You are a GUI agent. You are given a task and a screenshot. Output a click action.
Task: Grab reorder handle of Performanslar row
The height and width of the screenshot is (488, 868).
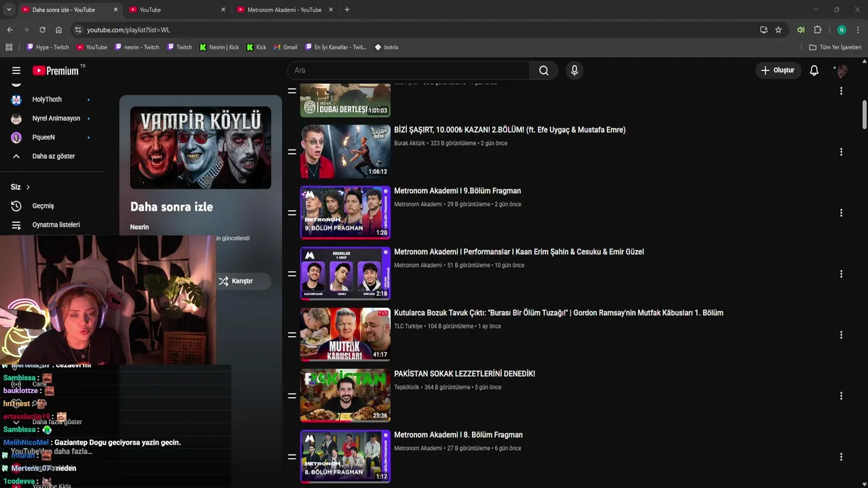292,274
